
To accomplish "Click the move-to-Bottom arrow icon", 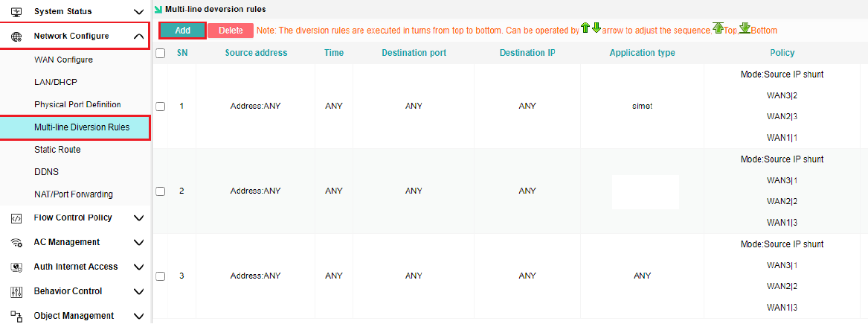I will (x=745, y=28).
